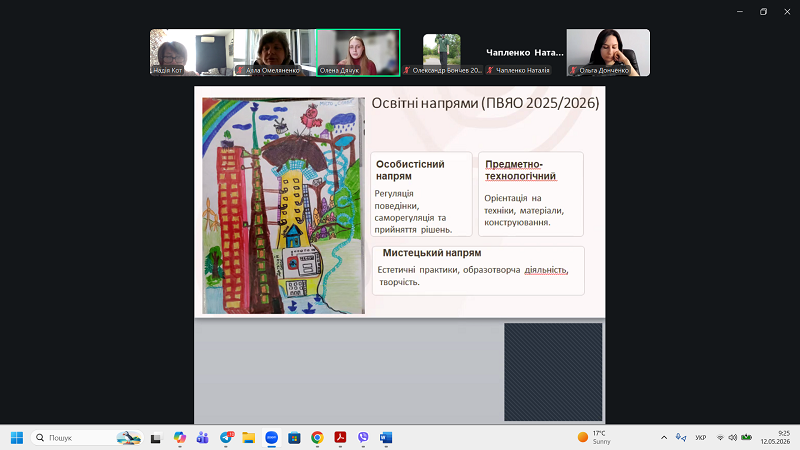Open Adobe Acrobat from taskbar
The height and width of the screenshot is (450, 800).
(x=340, y=438)
